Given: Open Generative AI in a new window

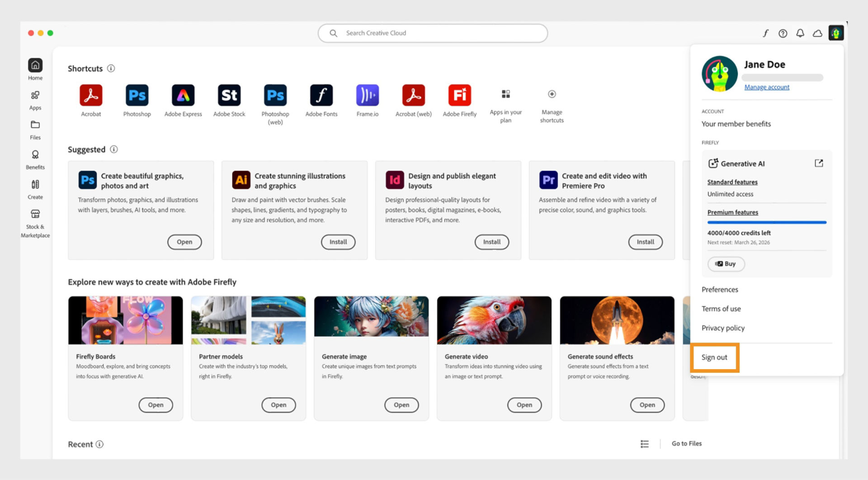Looking at the screenshot, I should point(819,163).
